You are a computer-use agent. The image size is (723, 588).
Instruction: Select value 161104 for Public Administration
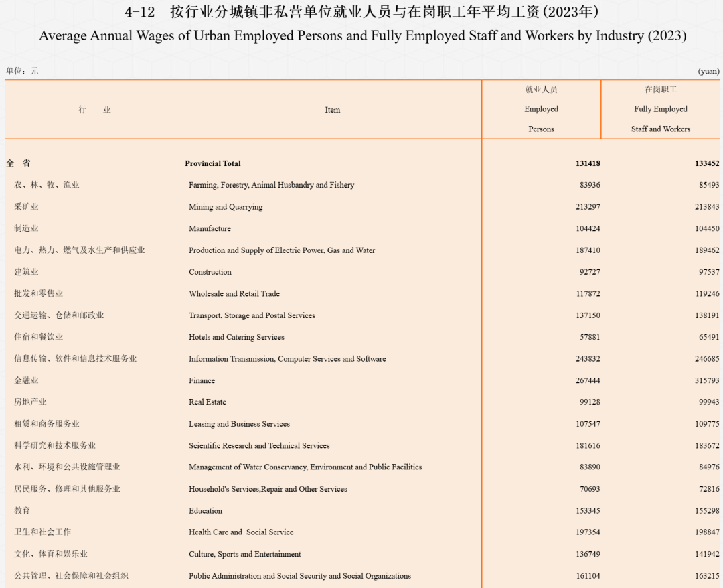tap(588, 576)
